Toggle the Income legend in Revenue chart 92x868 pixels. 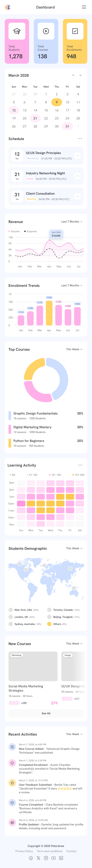[14, 231]
